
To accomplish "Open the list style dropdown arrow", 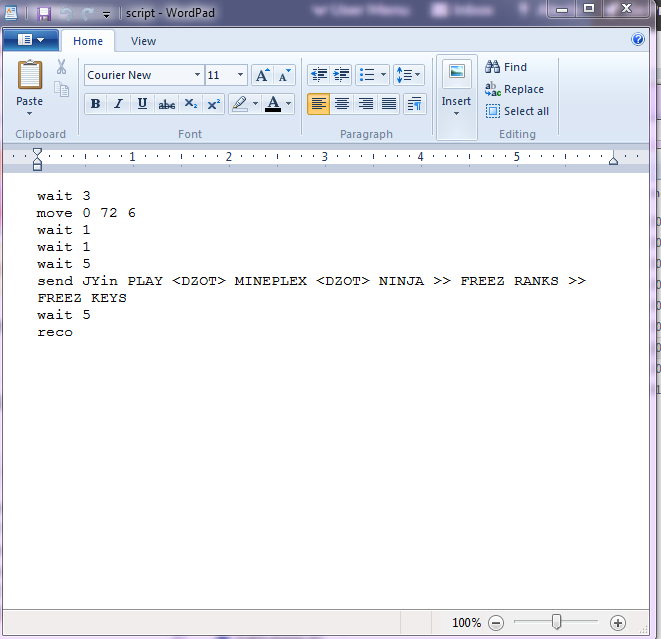I will click(x=383, y=75).
